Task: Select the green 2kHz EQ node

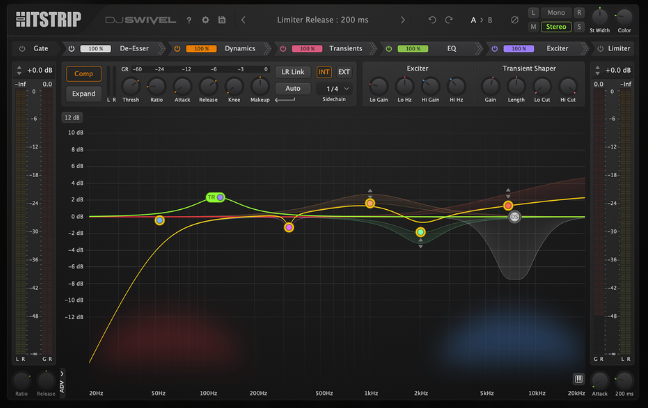Action: point(420,232)
